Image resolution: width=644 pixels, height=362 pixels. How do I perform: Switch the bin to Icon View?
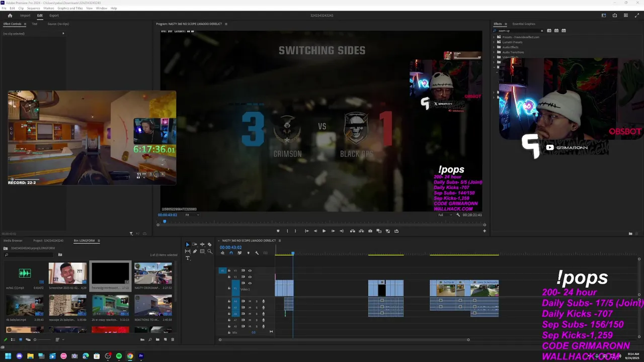[x=21, y=339]
